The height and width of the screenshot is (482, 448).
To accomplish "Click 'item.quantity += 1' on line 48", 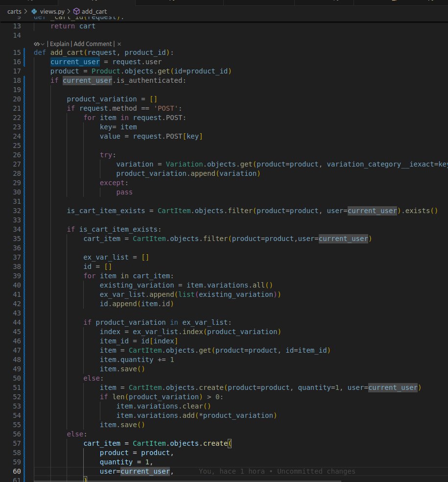I will [138, 360].
